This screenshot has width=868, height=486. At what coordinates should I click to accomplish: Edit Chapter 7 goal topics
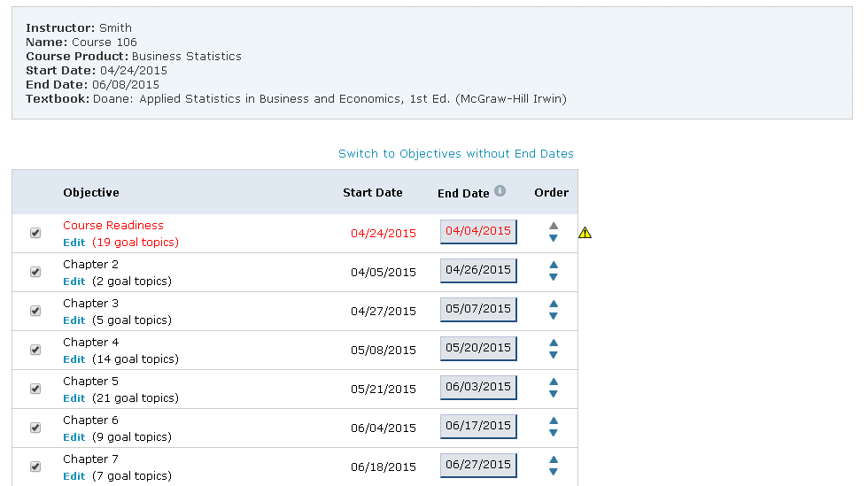pos(74,476)
